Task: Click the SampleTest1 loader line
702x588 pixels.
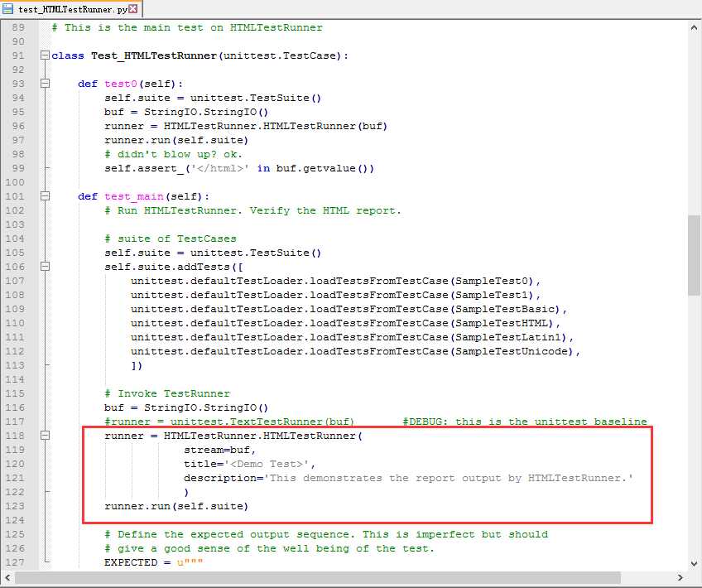Action: [x=336, y=295]
